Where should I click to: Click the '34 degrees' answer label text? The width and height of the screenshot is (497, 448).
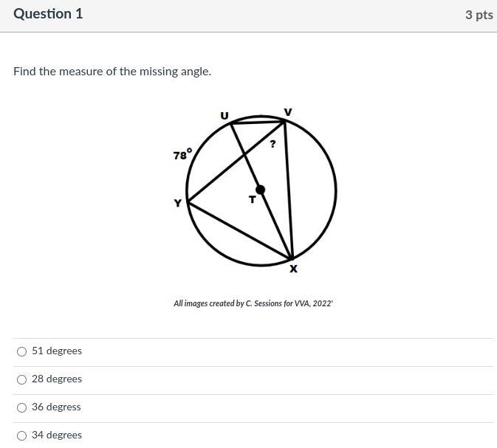pos(57,435)
